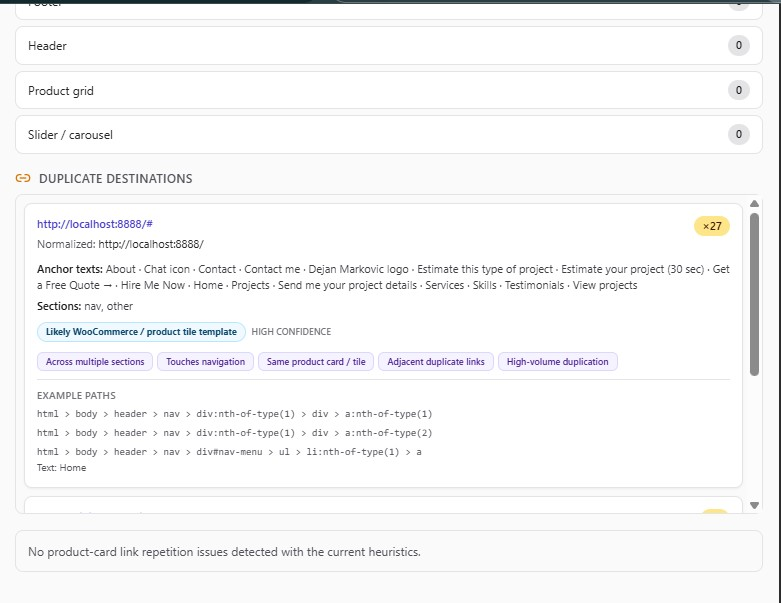The width and height of the screenshot is (781, 603).
Task: Click the chain-link icon beside Duplicate Destinations
Action: [23, 179]
